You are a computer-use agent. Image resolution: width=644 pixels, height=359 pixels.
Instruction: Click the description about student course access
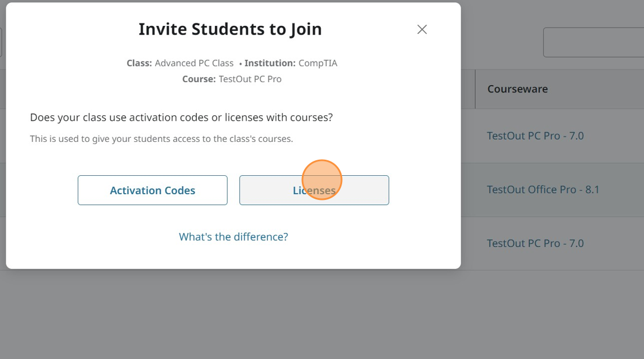[161, 138]
